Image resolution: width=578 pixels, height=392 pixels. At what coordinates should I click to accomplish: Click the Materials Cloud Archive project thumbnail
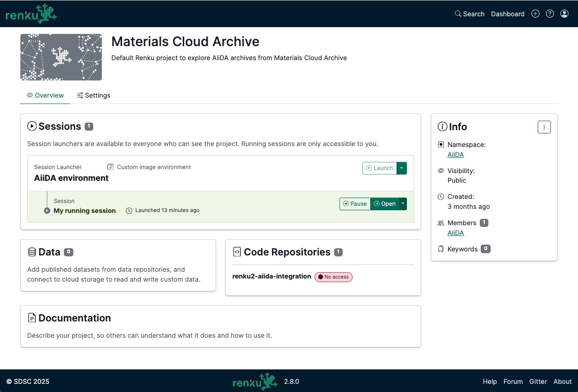61,57
